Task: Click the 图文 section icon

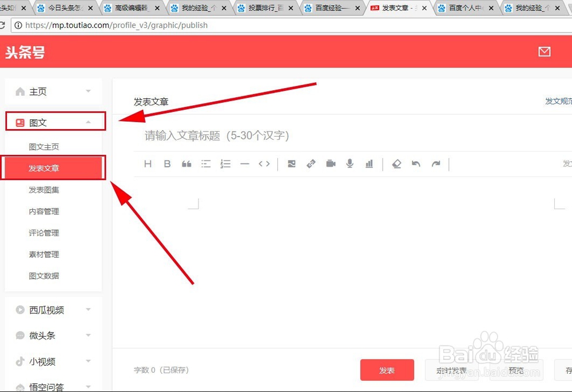Action: pyautogui.click(x=20, y=123)
